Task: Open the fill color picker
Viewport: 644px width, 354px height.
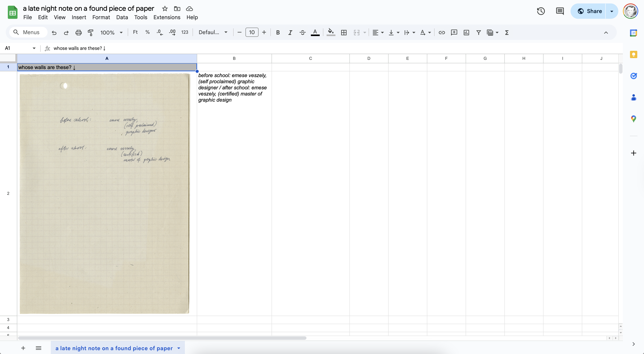Action: [330, 32]
